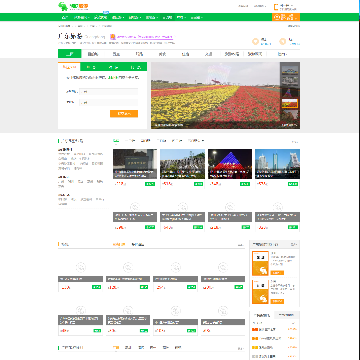Follow the purple underlined link beside the heading
The height and width of the screenshot is (360, 360).
[x=145, y=37]
